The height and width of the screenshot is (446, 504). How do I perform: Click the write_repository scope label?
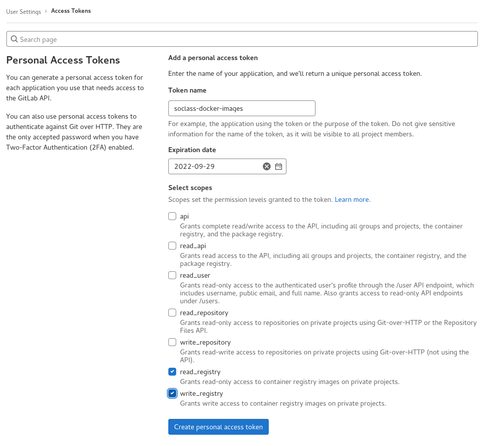[x=205, y=343]
